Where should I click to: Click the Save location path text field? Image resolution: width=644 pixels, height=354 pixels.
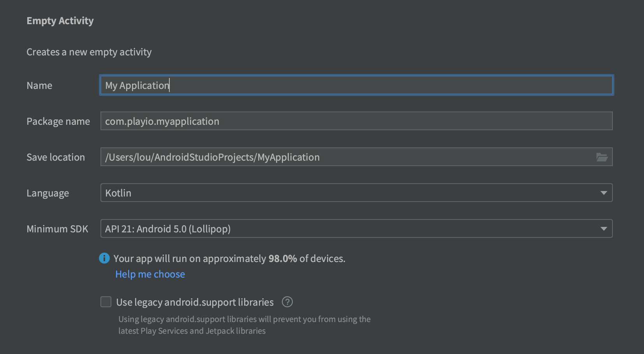click(x=347, y=157)
